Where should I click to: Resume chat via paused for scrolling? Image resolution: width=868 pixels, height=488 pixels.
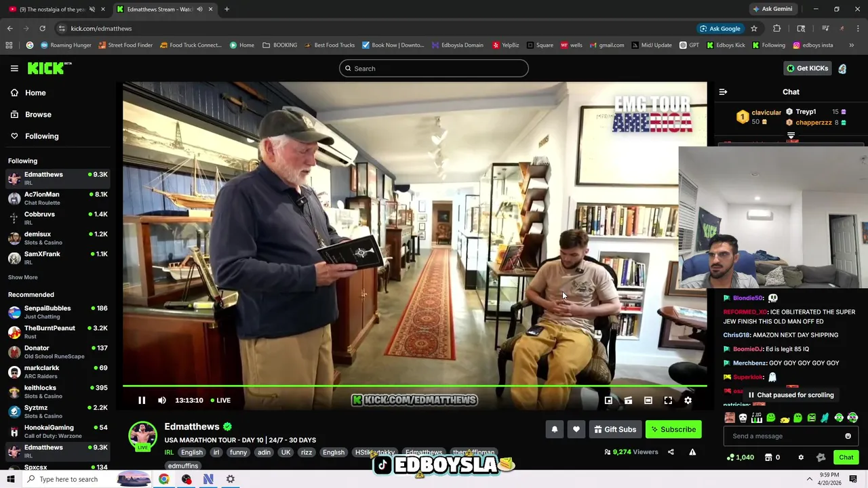coord(791,395)
